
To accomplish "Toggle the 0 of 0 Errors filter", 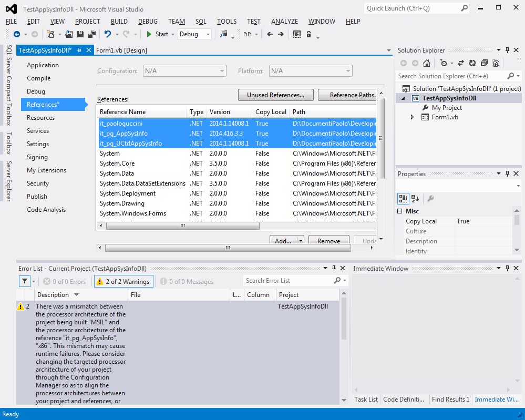I will click(x=65, y=282).
